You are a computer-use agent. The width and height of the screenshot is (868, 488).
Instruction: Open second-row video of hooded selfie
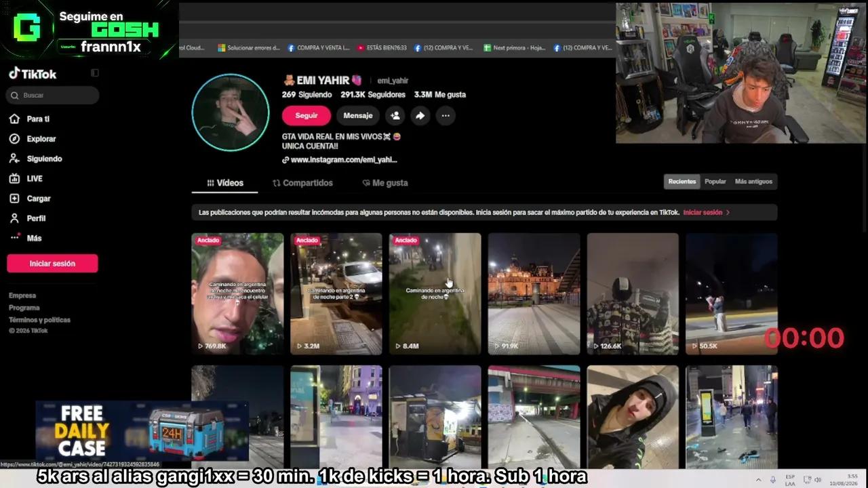pos(633,417)
